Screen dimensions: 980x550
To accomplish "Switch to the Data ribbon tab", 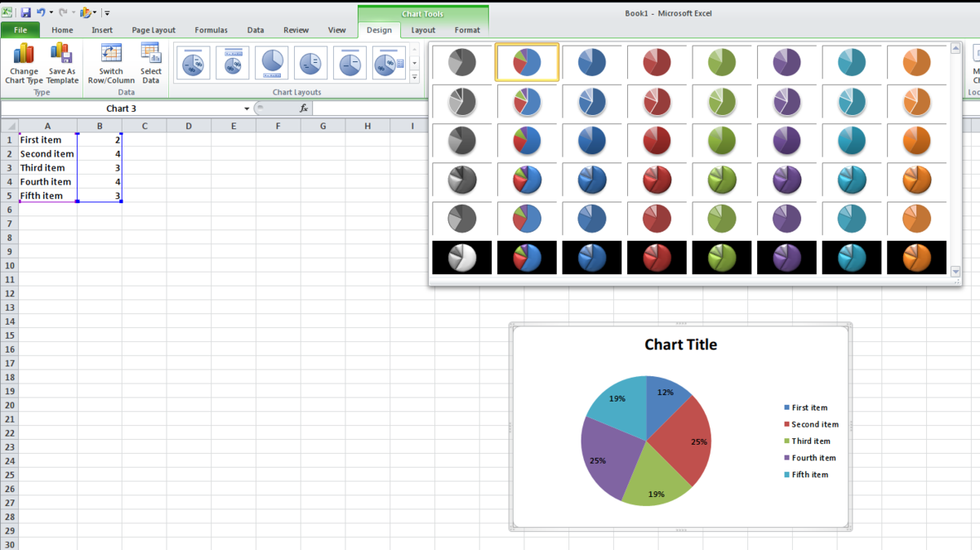I will tap(256, 30).
